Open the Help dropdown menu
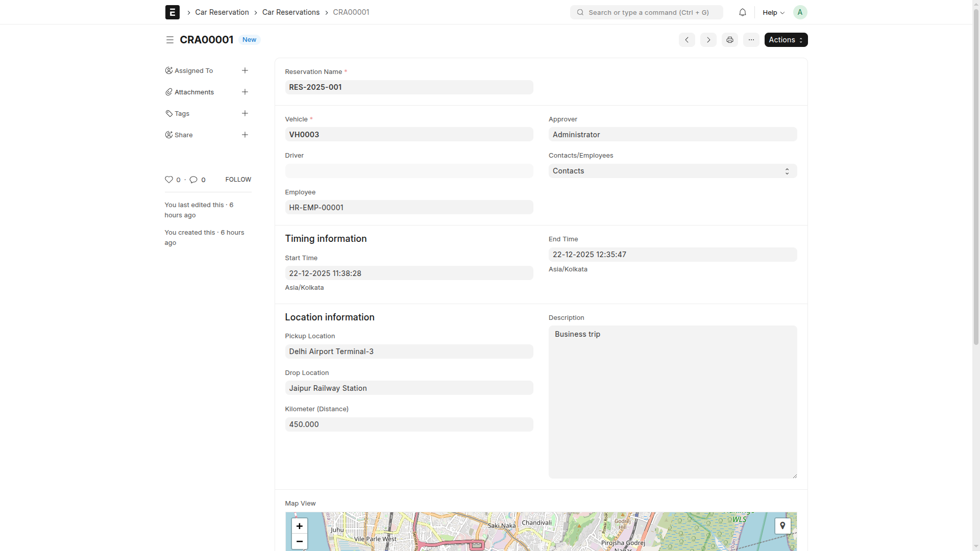The height and width of the screenshot is (551, 980). point(773,13)
